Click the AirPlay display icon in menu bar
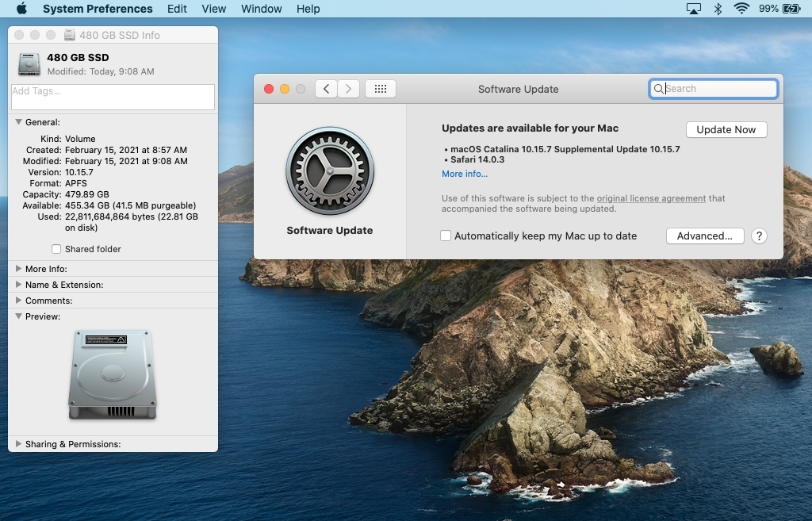812x521 pixels. (693, 9)
